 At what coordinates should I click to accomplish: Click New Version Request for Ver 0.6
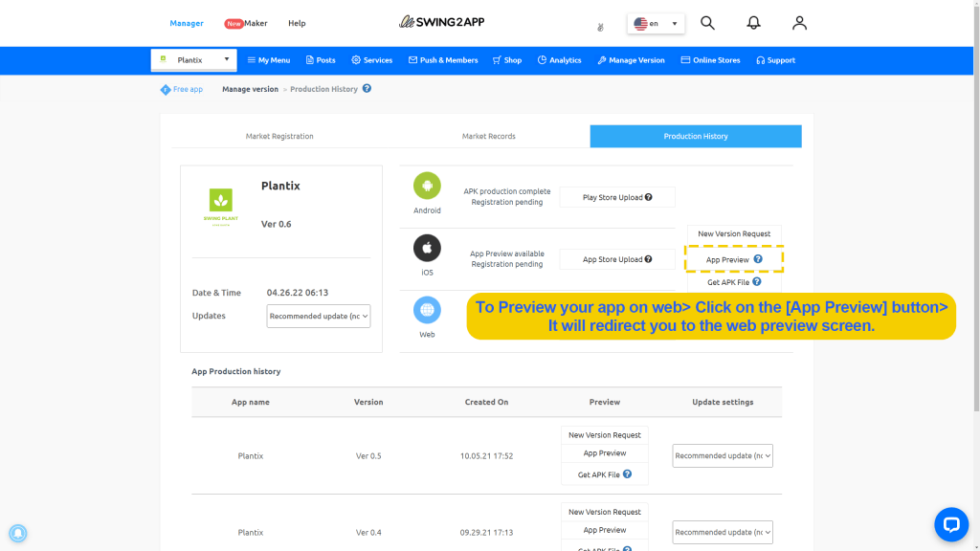[x=734, y=233]
